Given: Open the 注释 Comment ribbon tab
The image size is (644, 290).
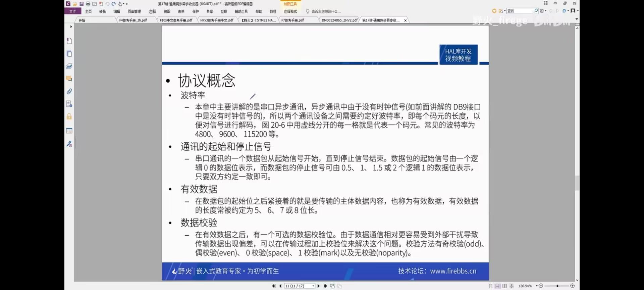Looking at the screenshot, I should pos(152,11).
